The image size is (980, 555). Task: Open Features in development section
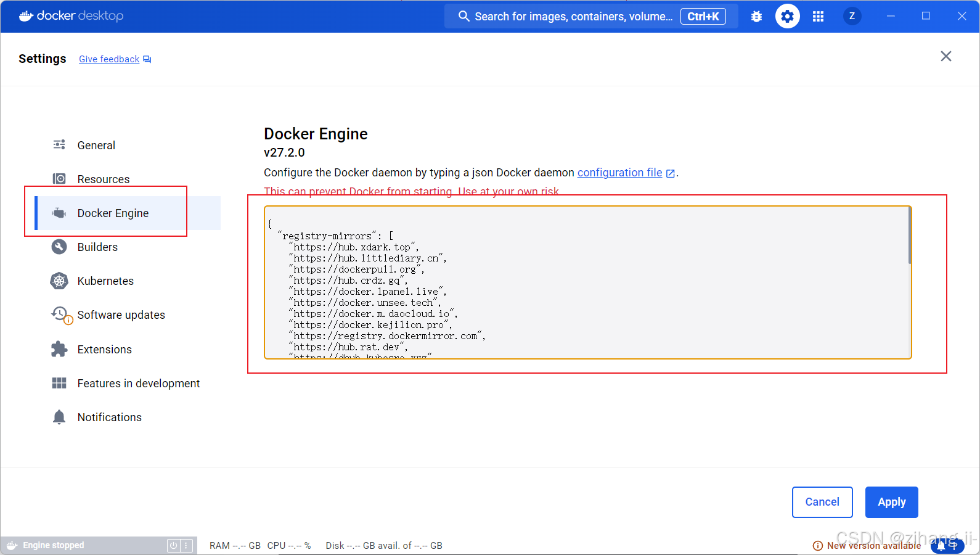coord(128,383)
